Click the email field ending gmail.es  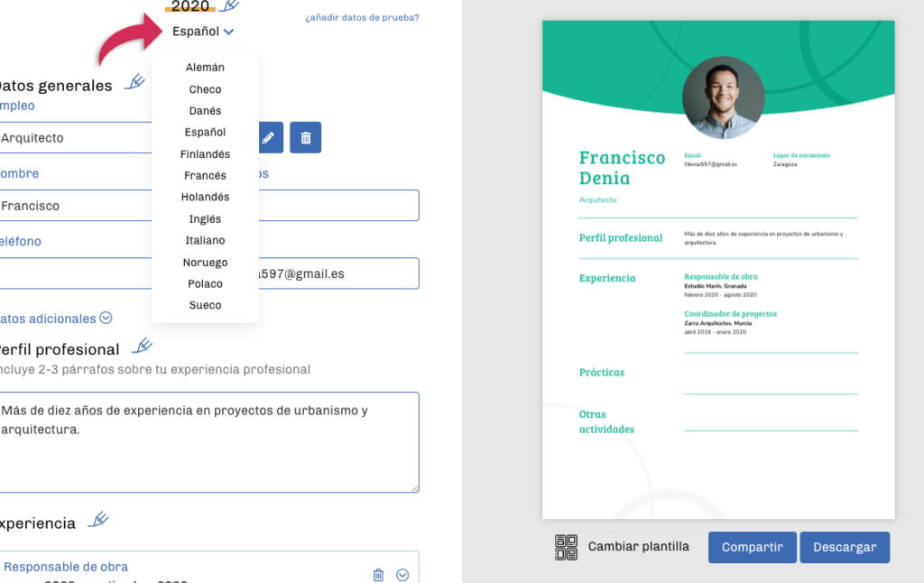[x=339, y=273]
